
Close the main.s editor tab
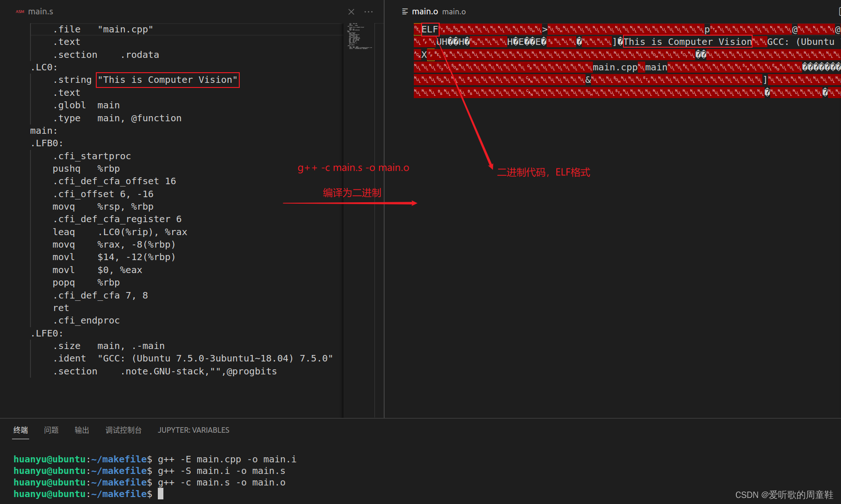tap(351, 12)
